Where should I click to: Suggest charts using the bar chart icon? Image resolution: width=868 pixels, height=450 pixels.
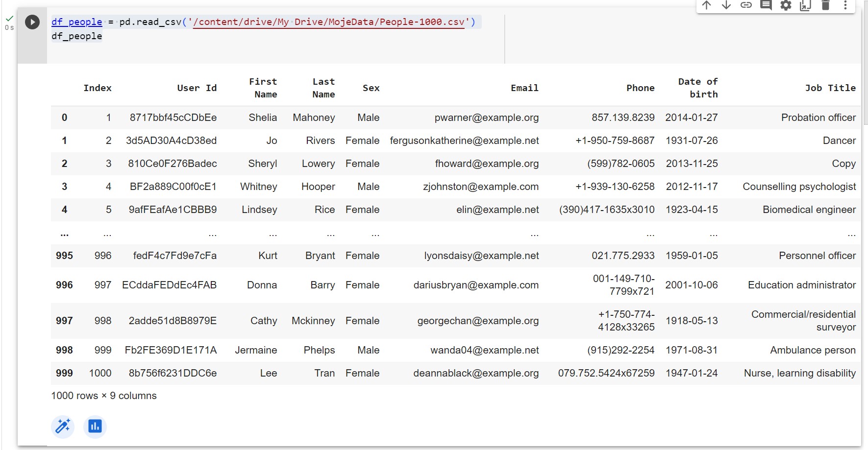[95, 426]
